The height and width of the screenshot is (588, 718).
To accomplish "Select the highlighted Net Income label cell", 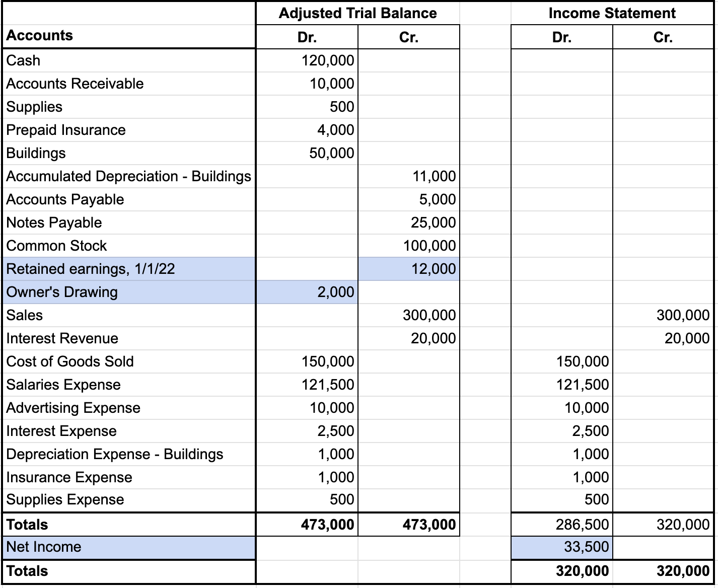I will (x=128, y=547).
